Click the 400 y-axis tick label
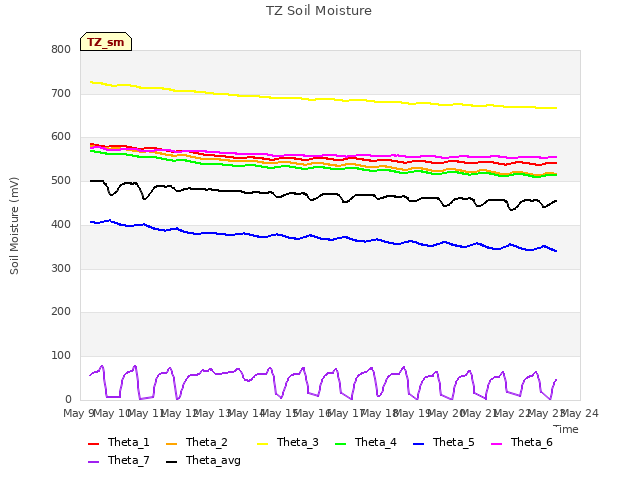 coord(61,224)
